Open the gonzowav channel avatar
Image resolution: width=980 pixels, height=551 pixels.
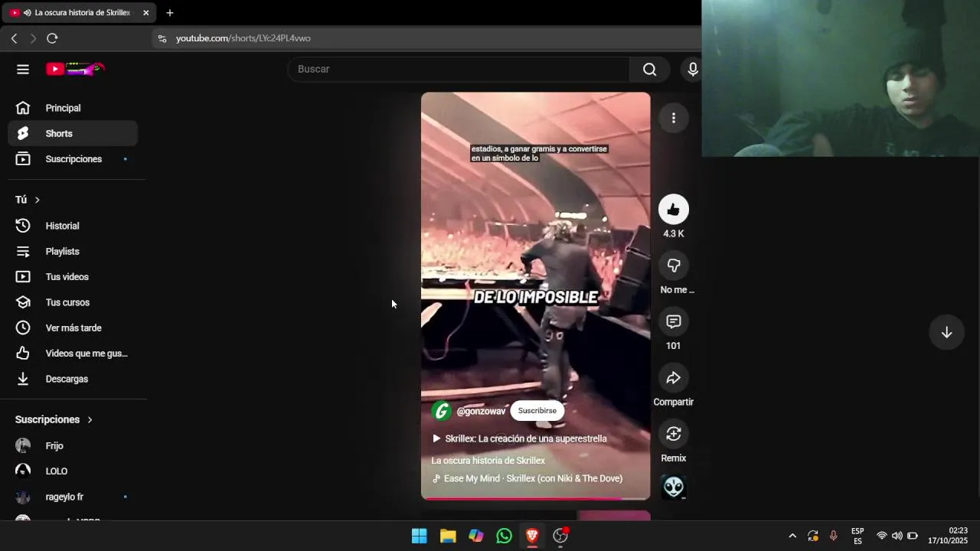[442, 411]
